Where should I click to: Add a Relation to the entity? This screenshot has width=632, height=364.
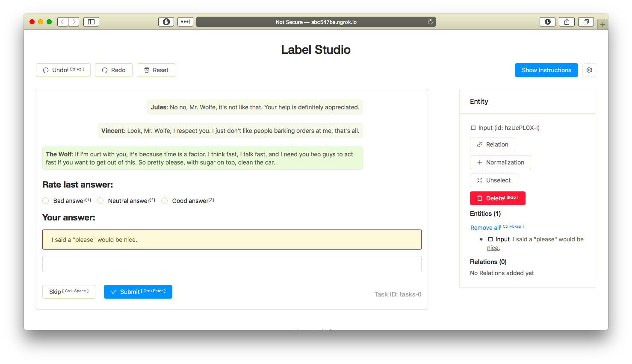tap(493, 144)
